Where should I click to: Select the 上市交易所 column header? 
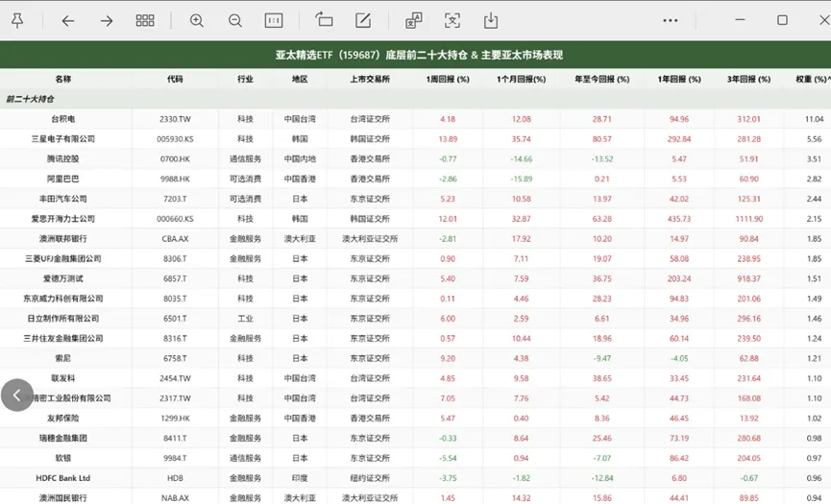pos(370,79)
